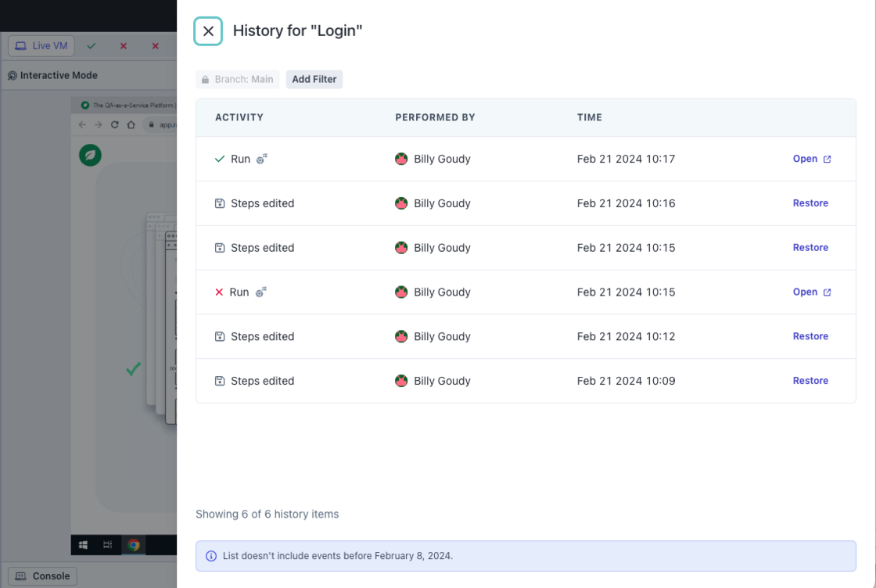
Task: Restore the steps edited at 10:16
Action: coord(810,203)
